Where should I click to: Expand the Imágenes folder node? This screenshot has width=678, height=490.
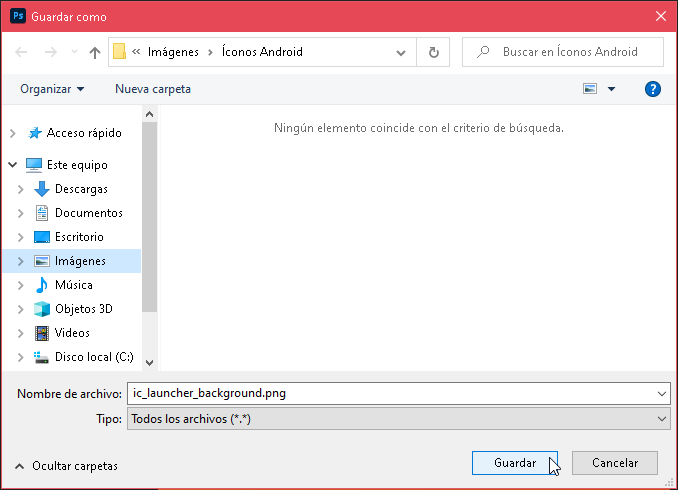click(20, 261)
